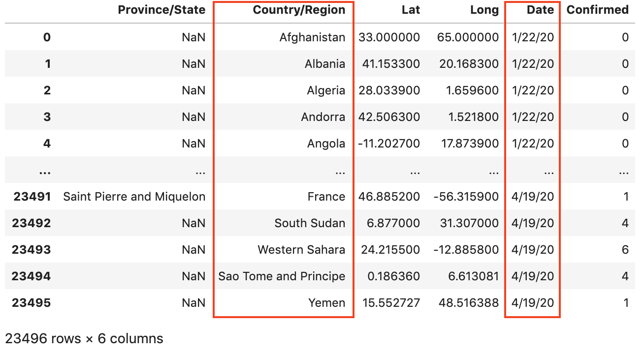644x355 pixels.
Task: Click the Confirmed column header
Action: point(597,10)
